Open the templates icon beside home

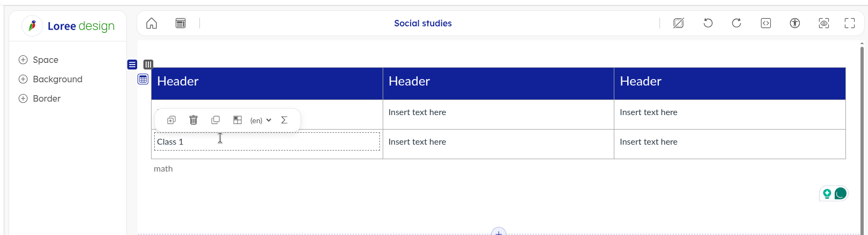(181, 23)
